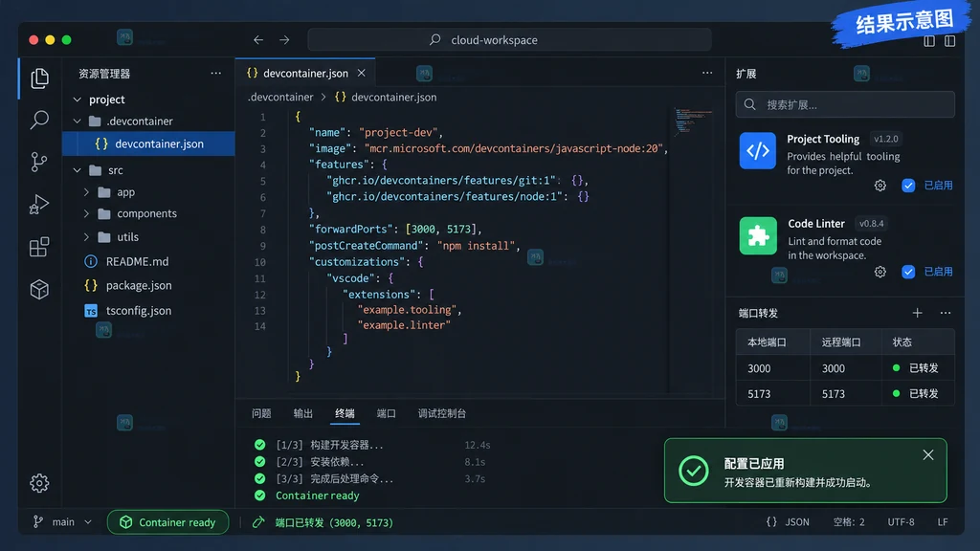Open editor more actions ellipsis

point(707,73)
